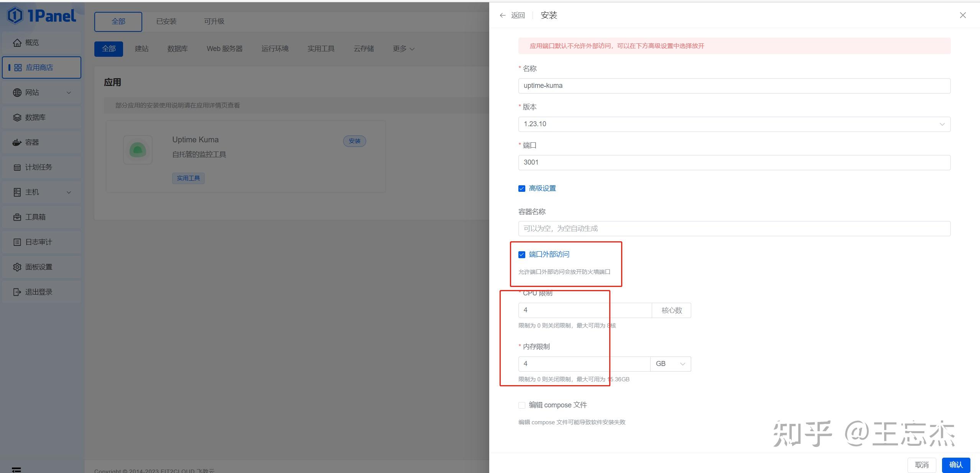980x473 pixels.
Task: Open the 数据库 database sidebar icon
Action: point(17,117)
